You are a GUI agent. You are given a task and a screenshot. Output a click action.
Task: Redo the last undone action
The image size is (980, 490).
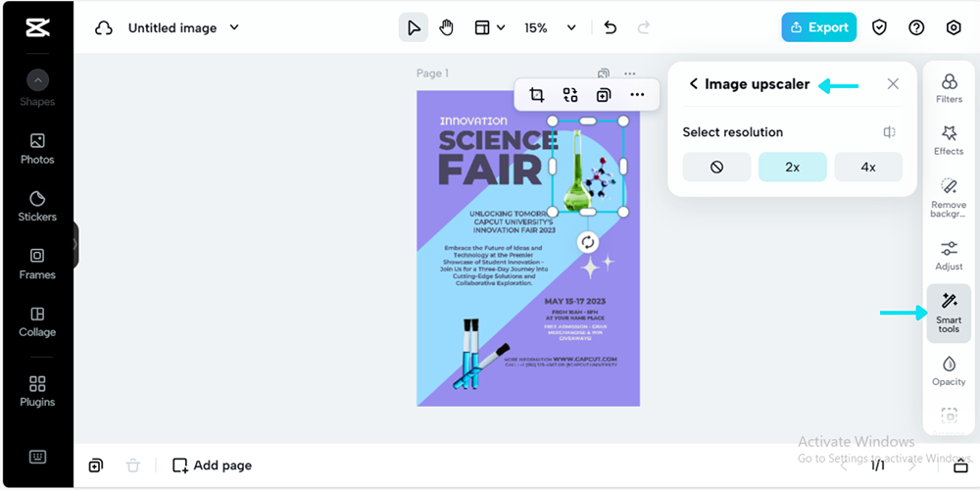tap(643, 28)
